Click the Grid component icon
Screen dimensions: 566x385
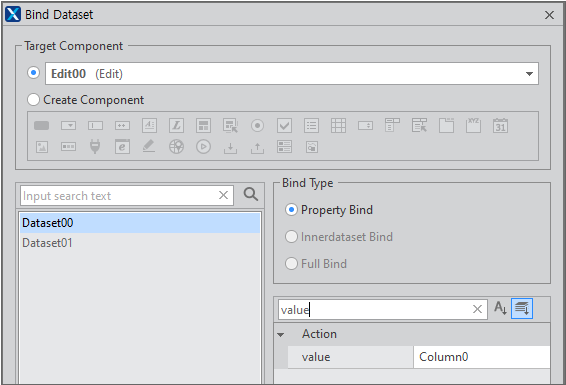[x=338, y=126]
